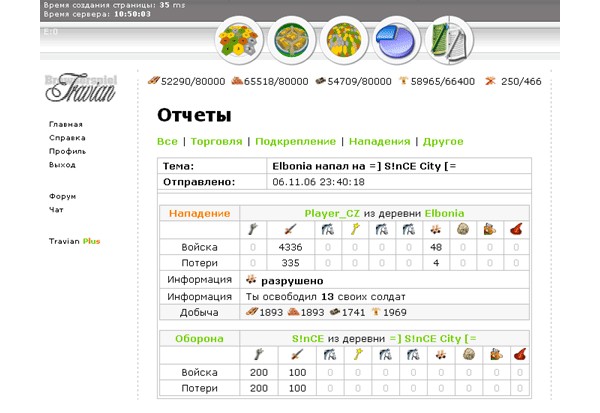600x413 pixels.
Task: Click the catapult boulder icon in defense table
Action: tap(469, 355)
